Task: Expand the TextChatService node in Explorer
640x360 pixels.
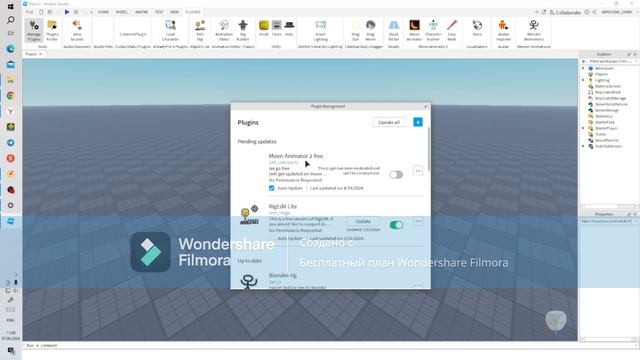Action: [x=584, y=146]
